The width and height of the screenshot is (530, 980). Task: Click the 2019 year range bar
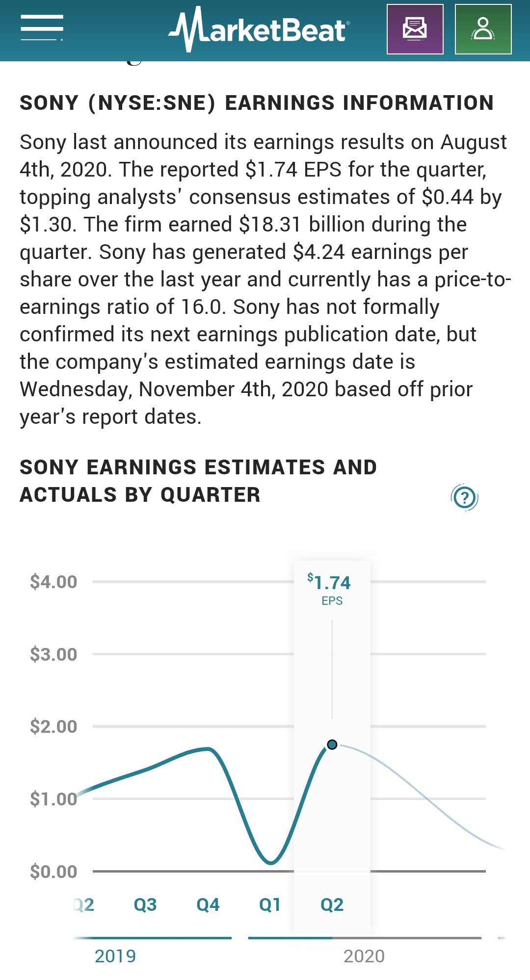pos(153,938)
